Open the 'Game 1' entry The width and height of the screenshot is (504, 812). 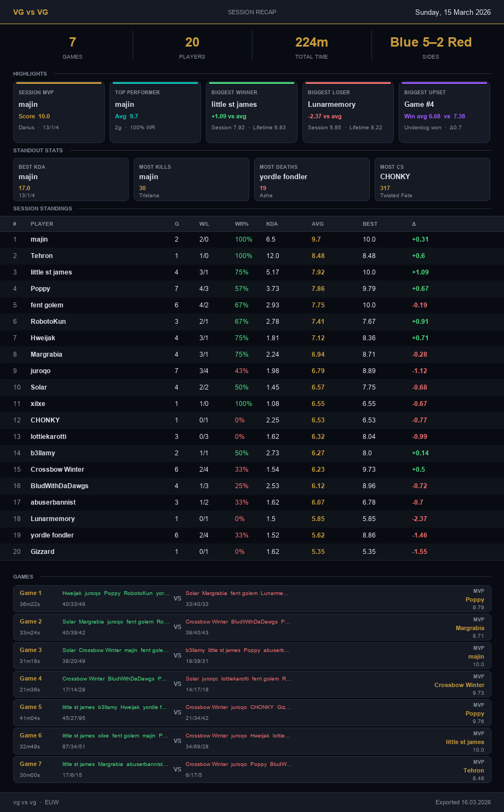(x=252, y=598)
